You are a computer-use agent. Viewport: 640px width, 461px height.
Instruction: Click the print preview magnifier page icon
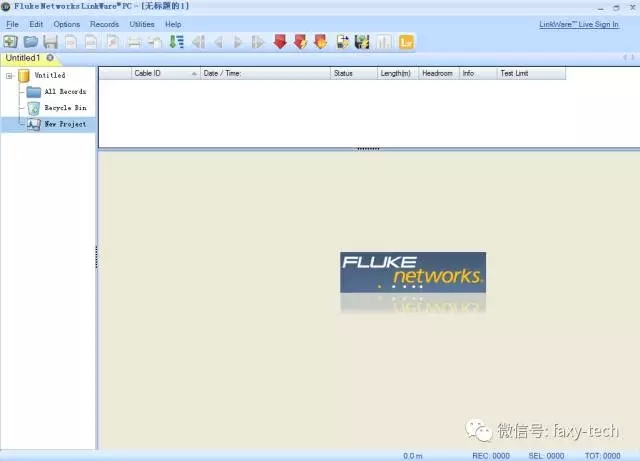coord(113,42)
